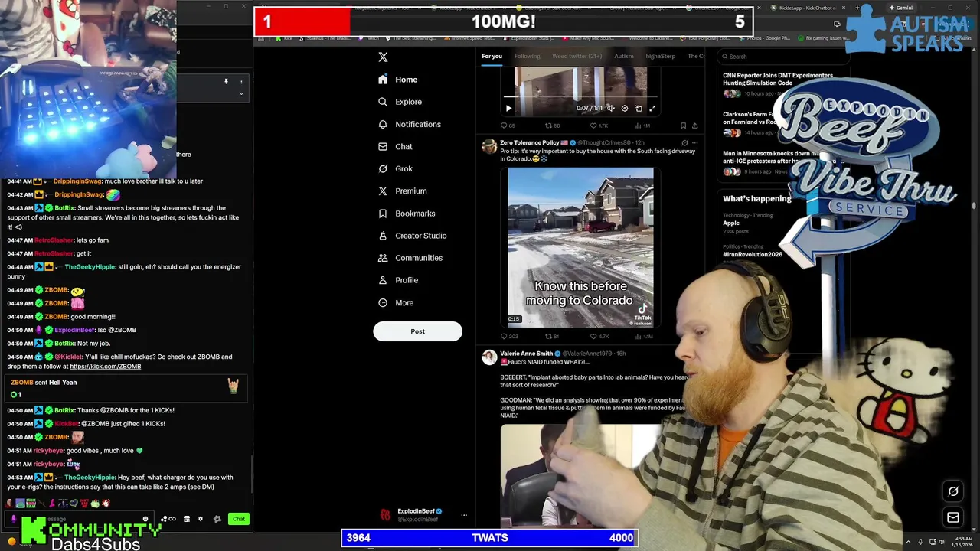Click the blue-white Post button
The image size is (980, 551).
click(x=417, y=331)
